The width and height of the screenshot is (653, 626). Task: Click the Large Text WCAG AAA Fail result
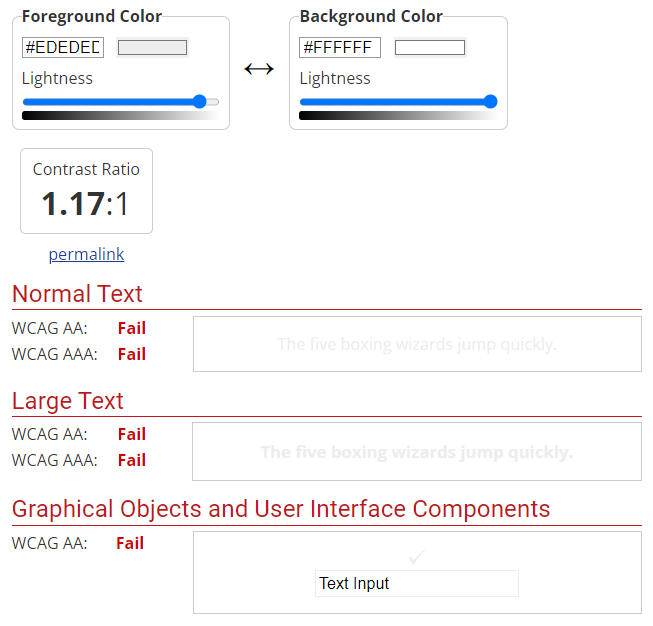pyautogui.click(x=132, y=460)
